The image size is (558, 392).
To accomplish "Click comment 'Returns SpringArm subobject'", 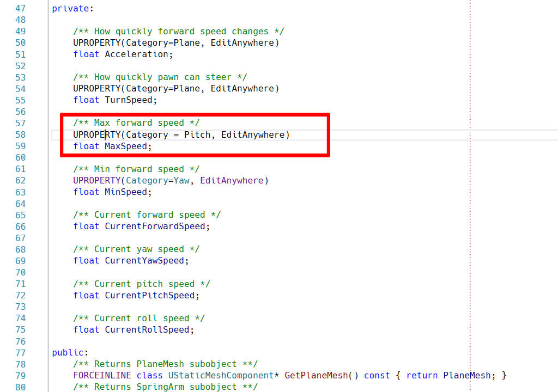I will (166, 387).
